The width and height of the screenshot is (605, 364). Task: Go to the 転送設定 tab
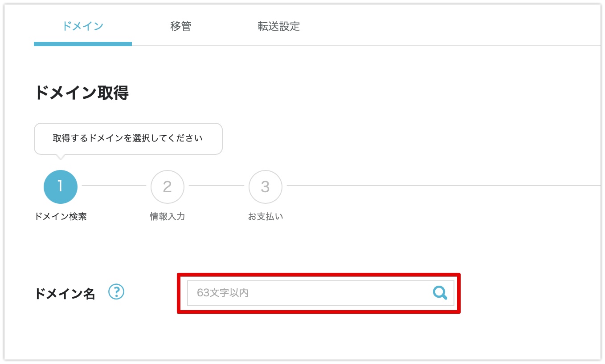tap(279, 26)
